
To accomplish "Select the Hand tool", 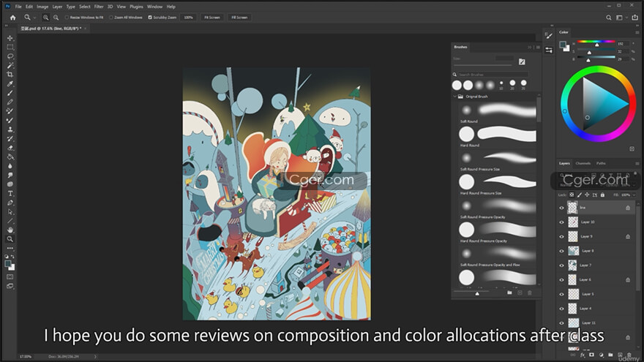I will [x=10, y=230].
